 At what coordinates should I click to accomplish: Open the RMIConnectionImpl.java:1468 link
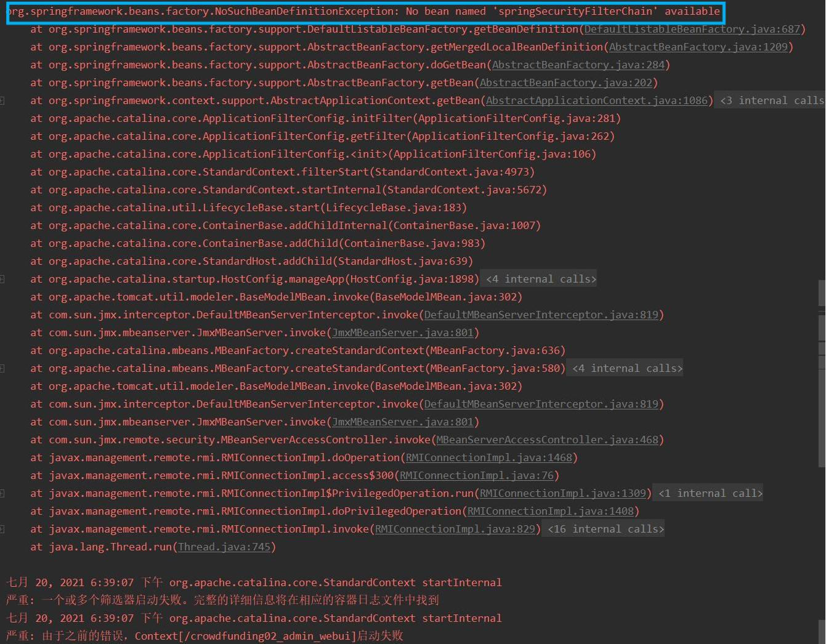pos(488,457)
